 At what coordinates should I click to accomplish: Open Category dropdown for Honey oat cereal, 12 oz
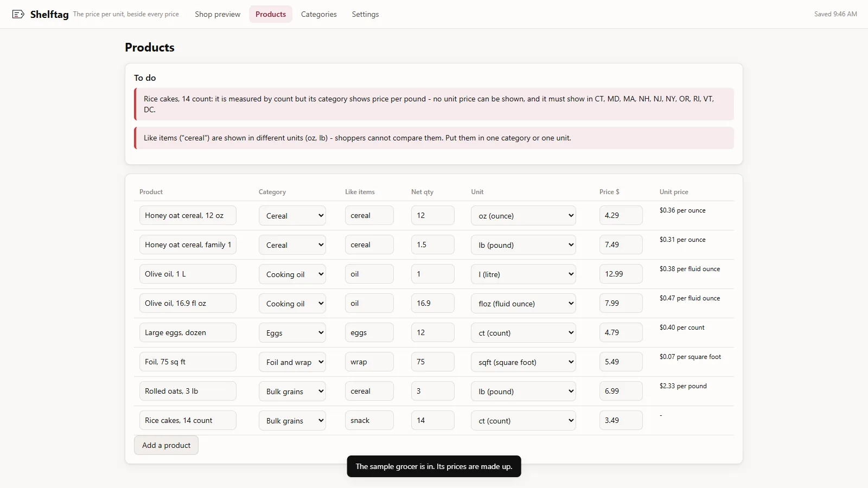point(292,215)
